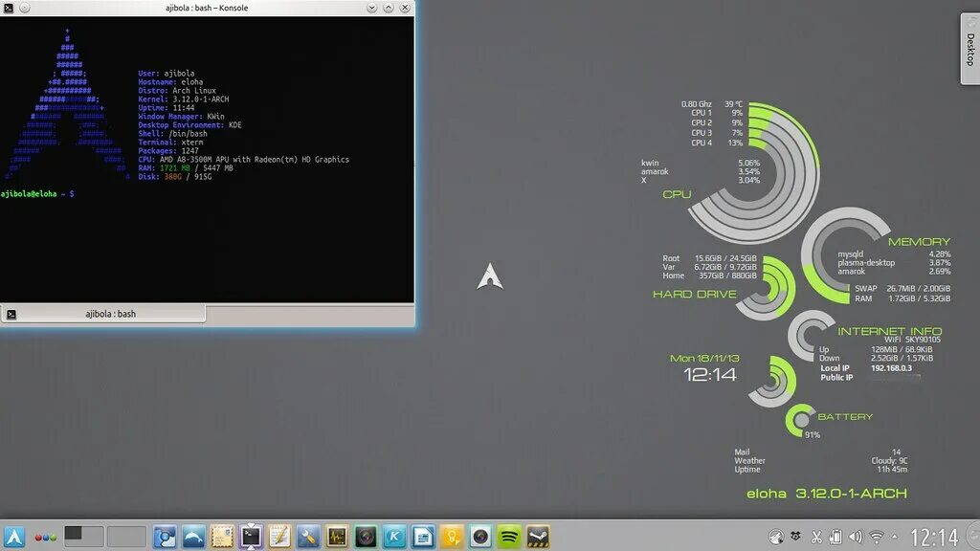Open the Amarok wolf tray icon
Screen dimensions: 980x551
coord(775,537)
